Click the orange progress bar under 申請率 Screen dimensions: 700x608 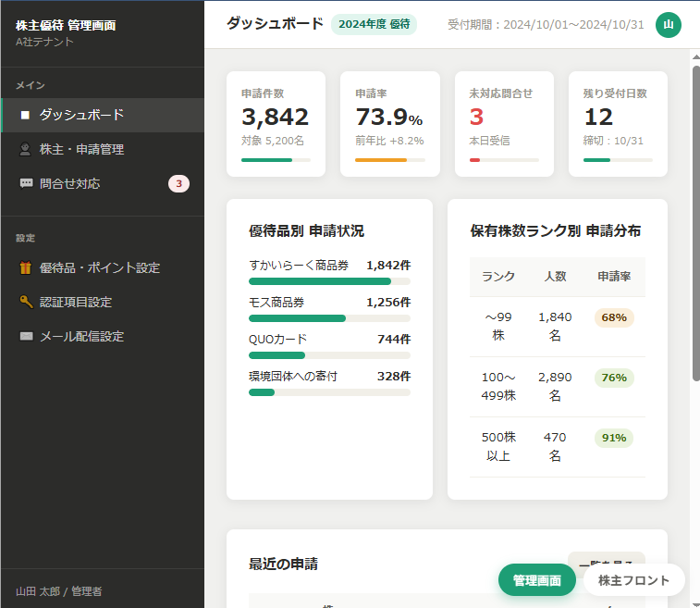point(390,160)
